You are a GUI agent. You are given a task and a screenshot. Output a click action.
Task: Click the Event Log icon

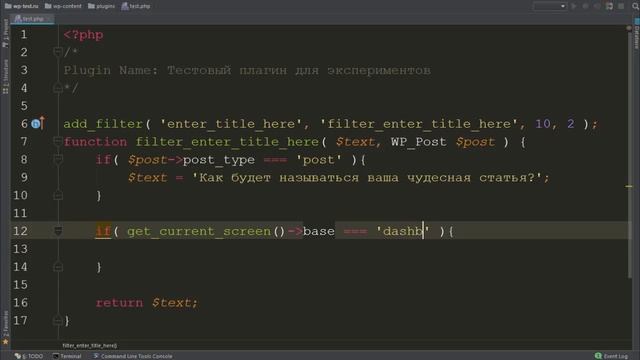(x=598, y=356)
